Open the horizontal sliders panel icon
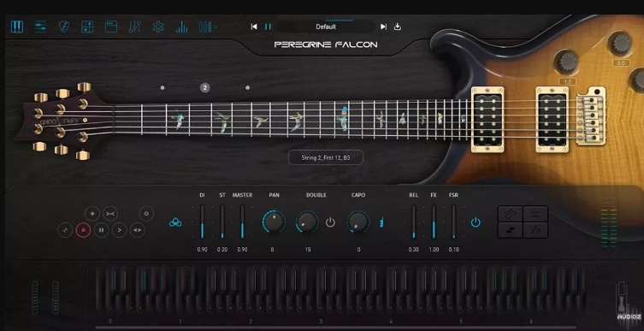644x331 pixels. (40, 27)
